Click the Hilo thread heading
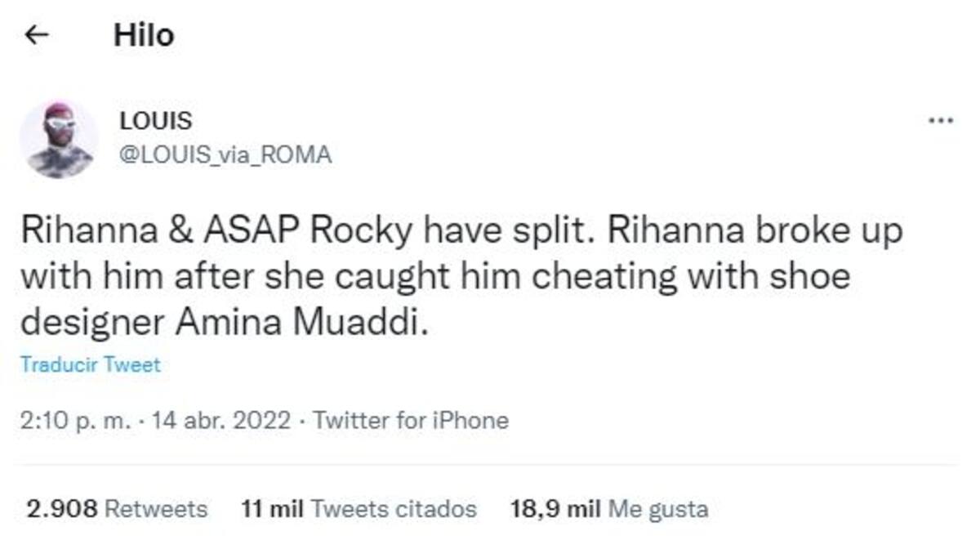This screenshot has height=549, width=980. 144,35
